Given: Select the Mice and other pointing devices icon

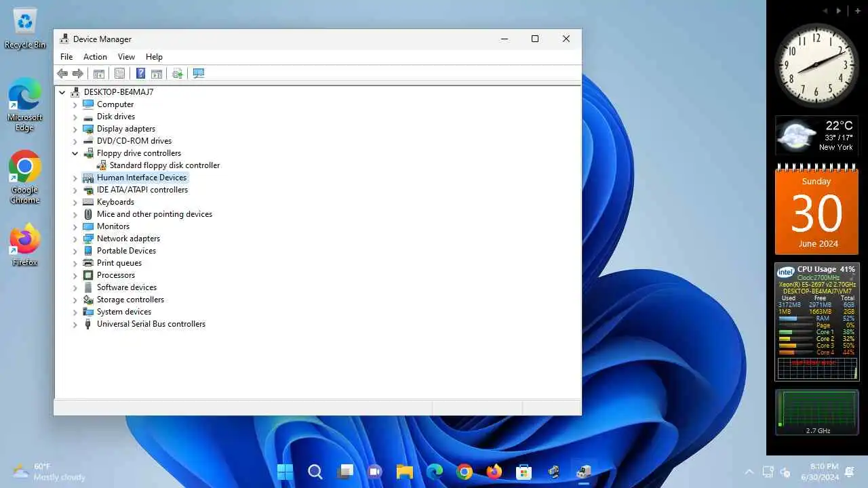Looking at the screenshot, I should [88, 214].
